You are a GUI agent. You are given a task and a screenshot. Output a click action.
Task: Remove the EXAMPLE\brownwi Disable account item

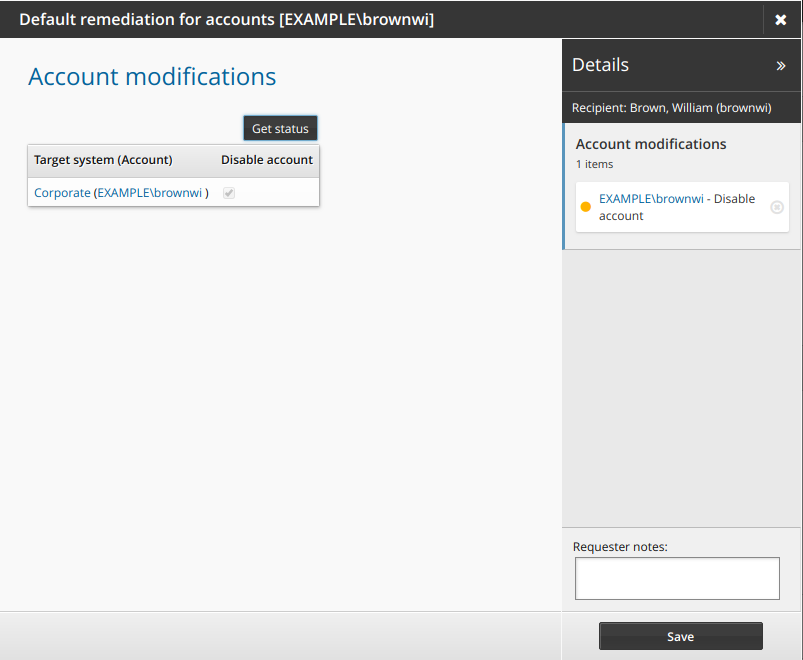(777, 207)
